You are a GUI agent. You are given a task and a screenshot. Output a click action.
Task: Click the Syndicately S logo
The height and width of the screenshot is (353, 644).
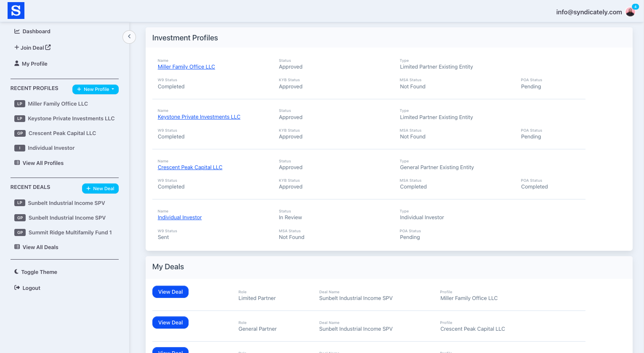click(16, 11)
